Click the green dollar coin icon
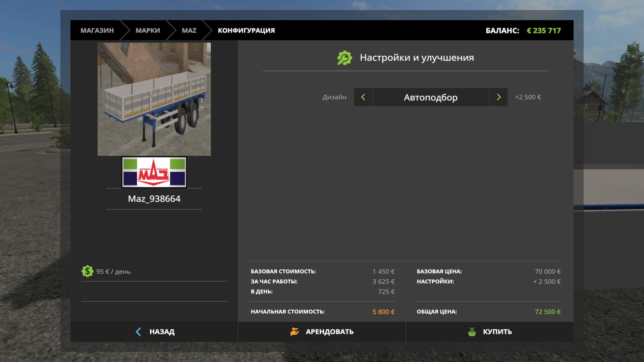 pyautogui.click(x=87, y=271)
